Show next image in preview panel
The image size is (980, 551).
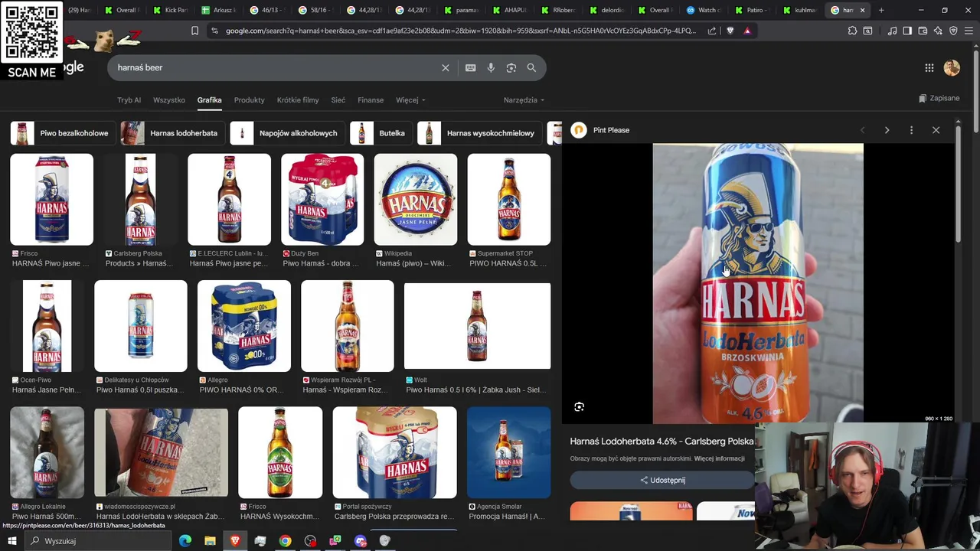point(887,130)
